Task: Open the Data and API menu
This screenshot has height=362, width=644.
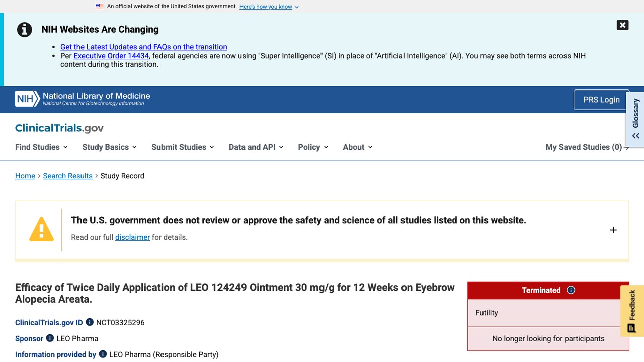Action: point(256,147)
